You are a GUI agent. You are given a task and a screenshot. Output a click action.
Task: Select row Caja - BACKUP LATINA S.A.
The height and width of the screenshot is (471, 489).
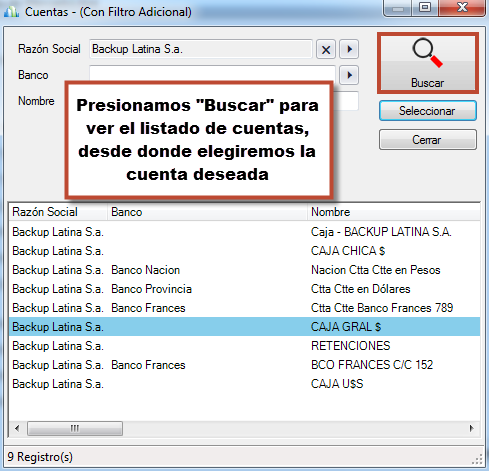click(245, 232)
